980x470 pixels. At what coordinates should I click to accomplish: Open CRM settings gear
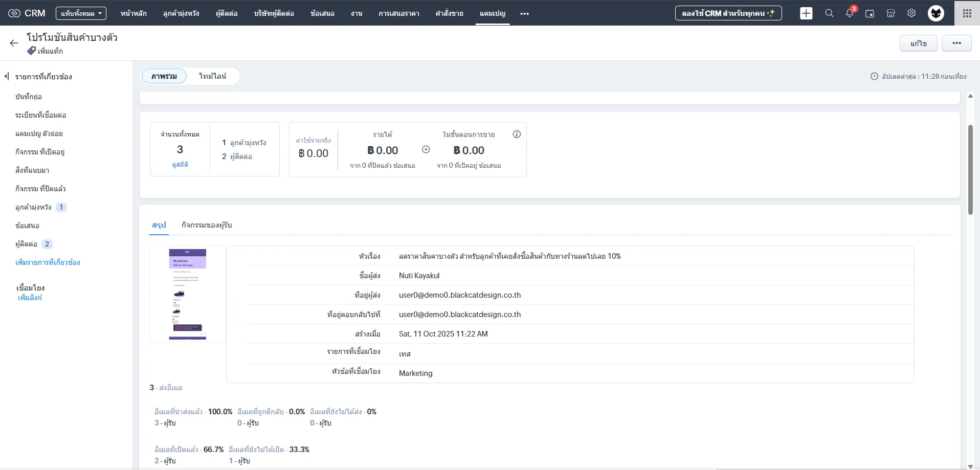(911, 14)
